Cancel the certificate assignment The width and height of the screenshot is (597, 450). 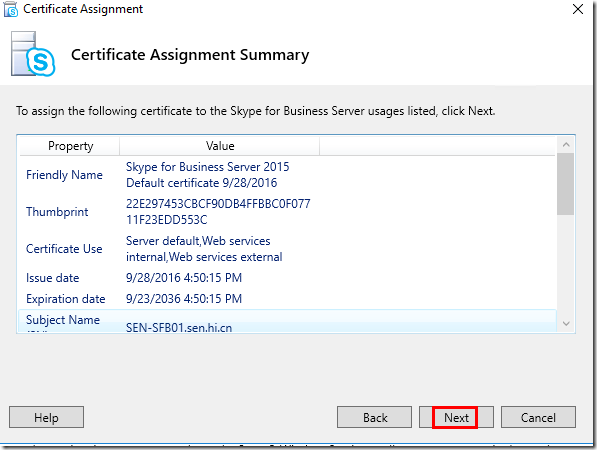click(x=538, y=417)
